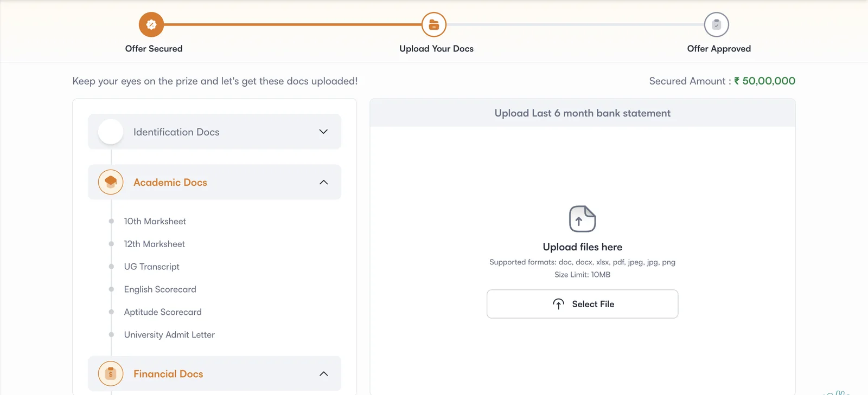Click the Supported formats text line
This screenshot has width=868, height=395.
point(583,262)
